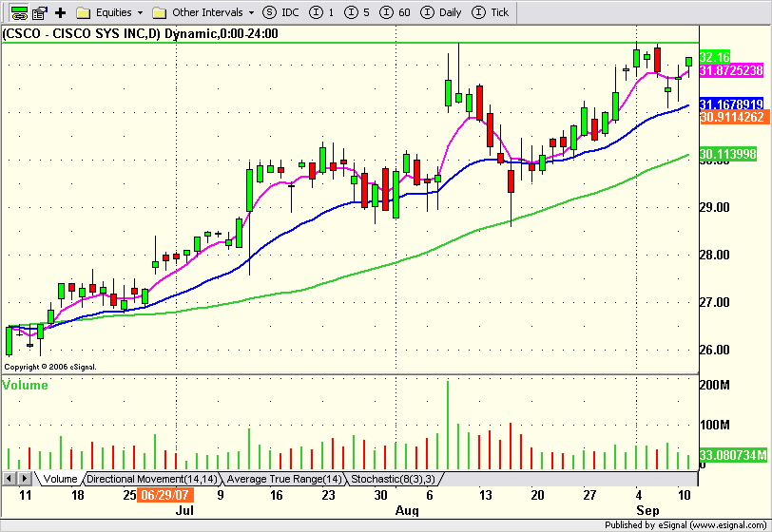Click the 33.080734M volume label

coord(733,455)
